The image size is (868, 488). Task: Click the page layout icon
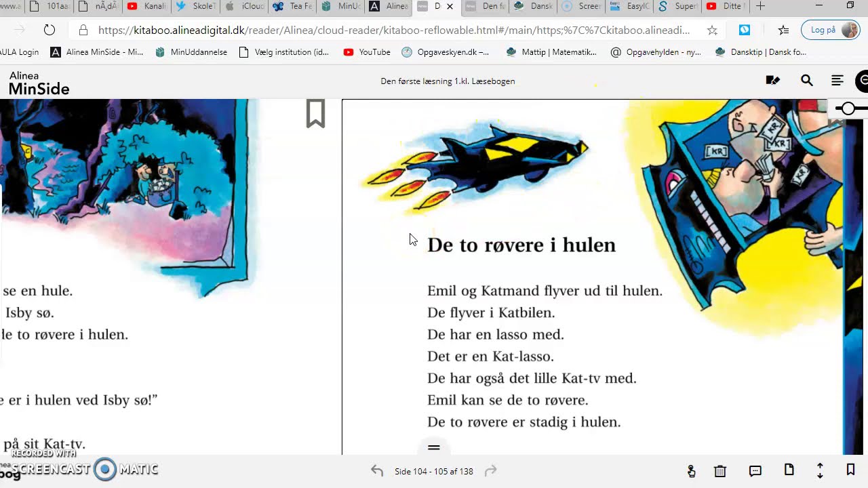(x=789, y=470)
